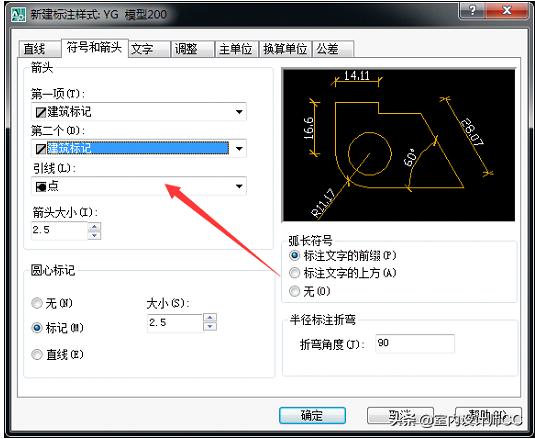This screenshot has width=535, height=439.
Task: Decrease center mark 大小 with down spinner
Action: (210, 327)
